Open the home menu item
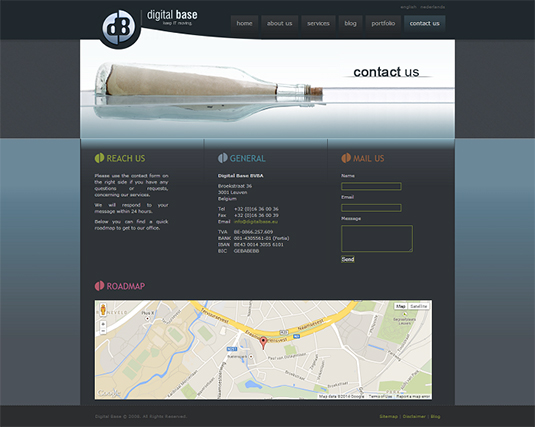 pos(244,23)
